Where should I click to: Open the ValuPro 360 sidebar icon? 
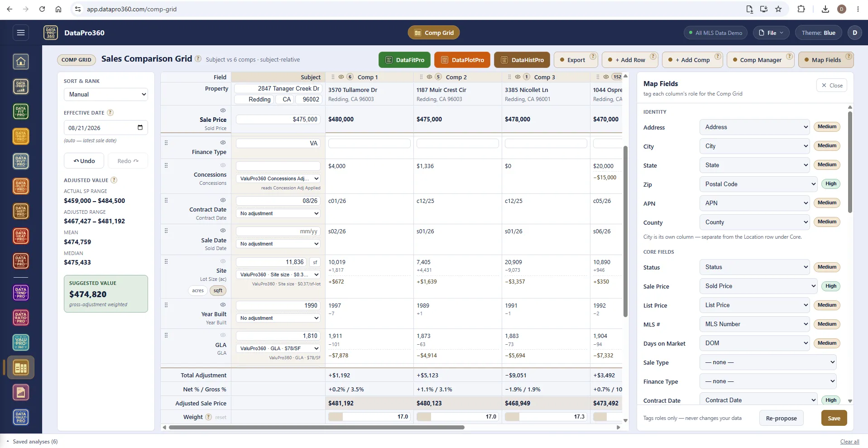tap(21, 343)
